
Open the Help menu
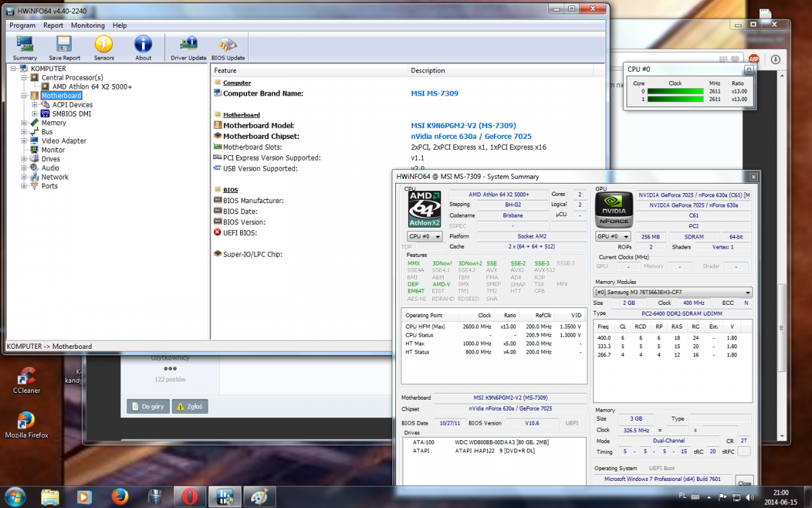[120, 26]
